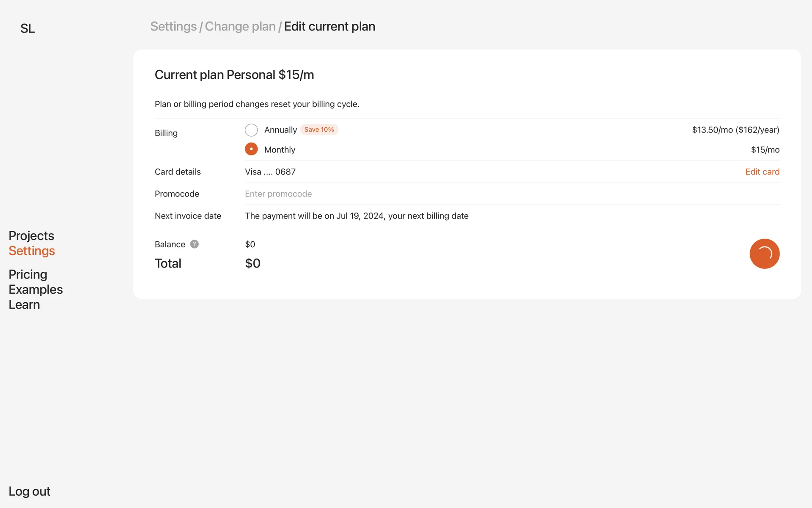Viewport: 812px width, 508px height.
Task: Click the Edit current plan breadcrumb
Action: point(329,26)
